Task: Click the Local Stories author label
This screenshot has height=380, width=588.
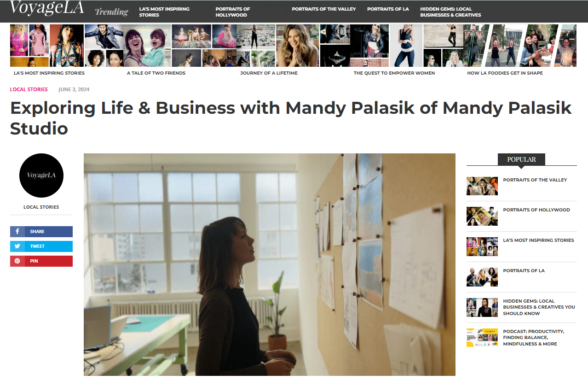Action: coord(41,207)
